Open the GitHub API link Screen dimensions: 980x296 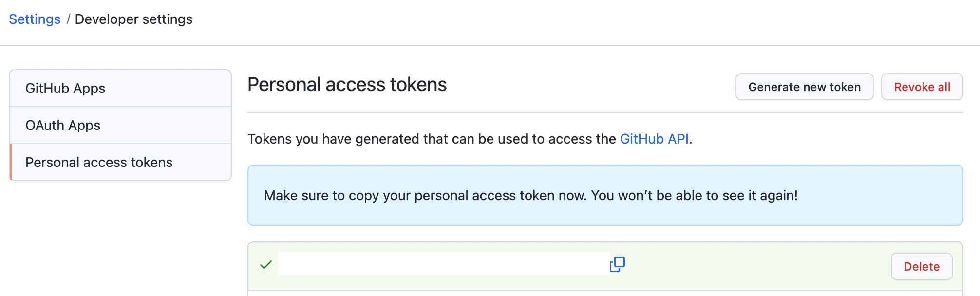654,139
